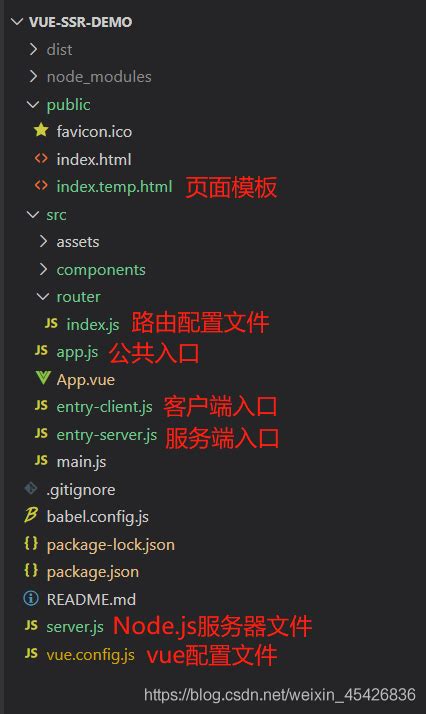Open main.js in the src folder
The height and width of the screenshot is (714, 426).
coord(81,462)
